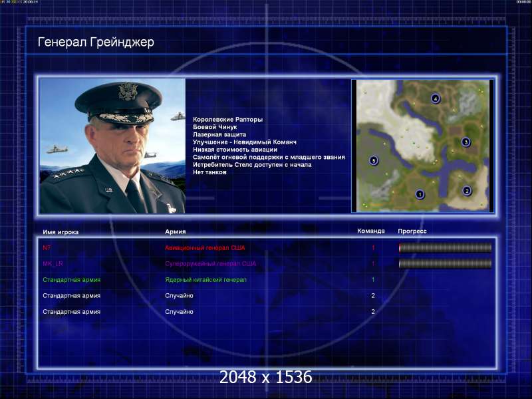Click green 'Стандартная армия' player name
This screenshot has width=532, height=399.
click(x=71, y=280)
